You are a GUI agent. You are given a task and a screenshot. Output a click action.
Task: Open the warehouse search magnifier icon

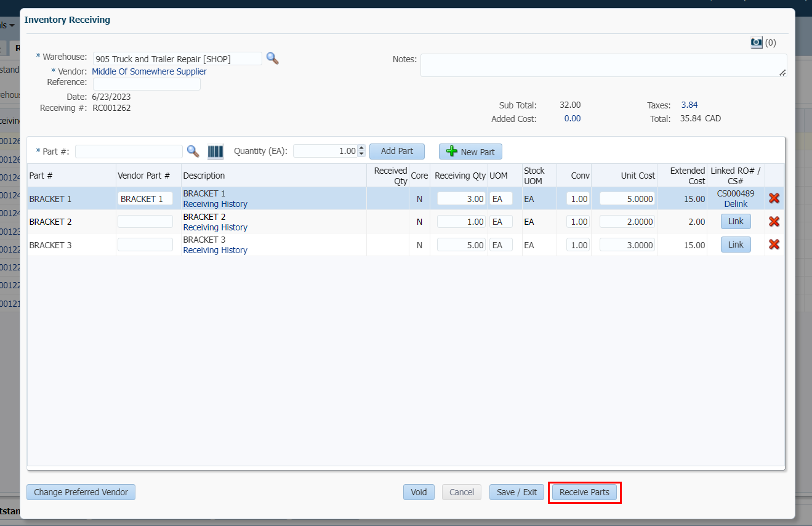coord(272,59)
